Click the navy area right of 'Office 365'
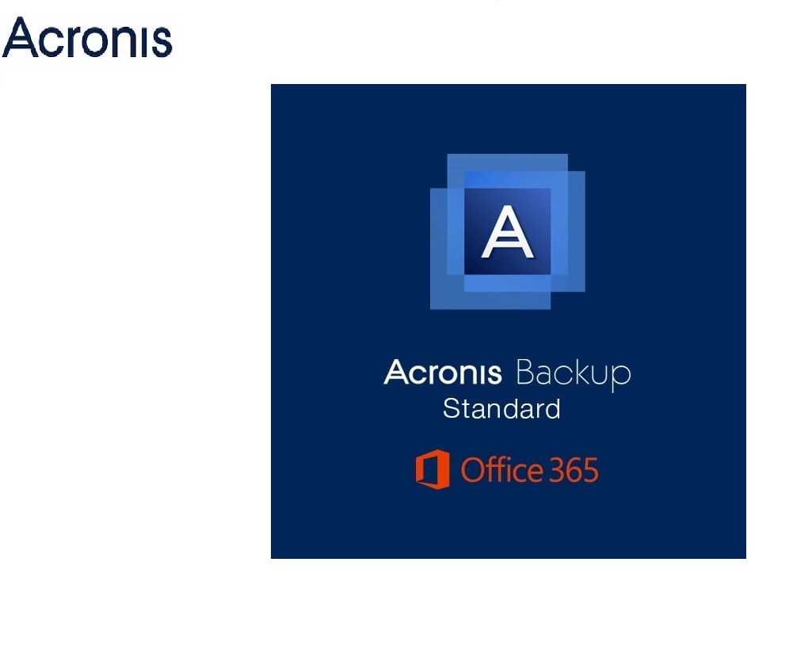Viewport: 812px width, 650px height. (673, 470)
